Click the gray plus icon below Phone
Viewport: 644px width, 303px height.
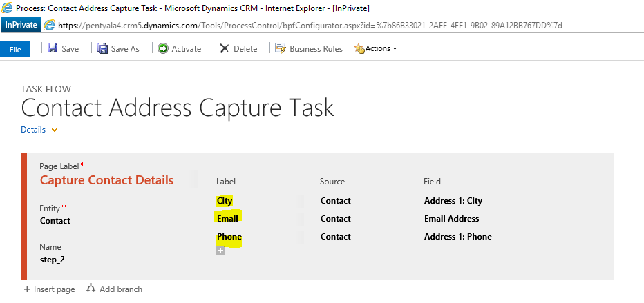click(221, 250)
